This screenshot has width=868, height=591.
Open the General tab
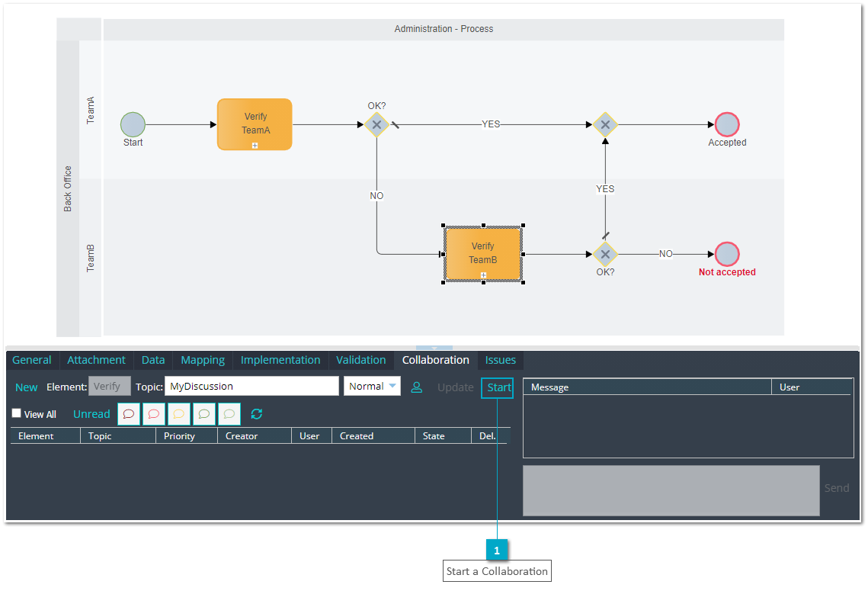coord(31,360)
